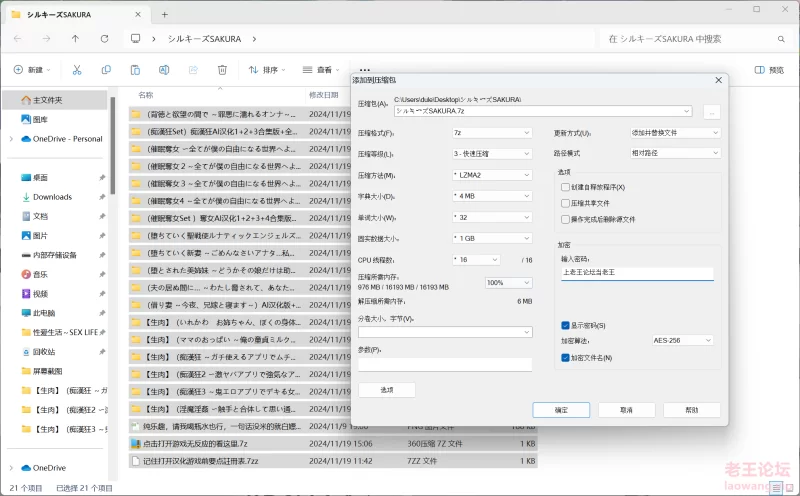
Task: Click the Refresh icon in Explorer
Action: click(105, 39)
